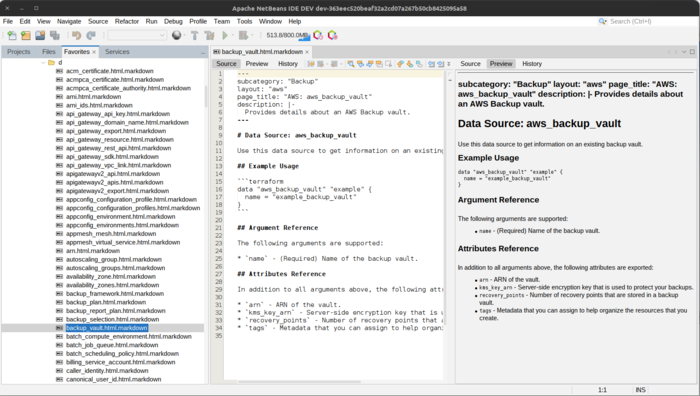Click Shift Line Left icon
Screen dimensions: 700x396
431,64
